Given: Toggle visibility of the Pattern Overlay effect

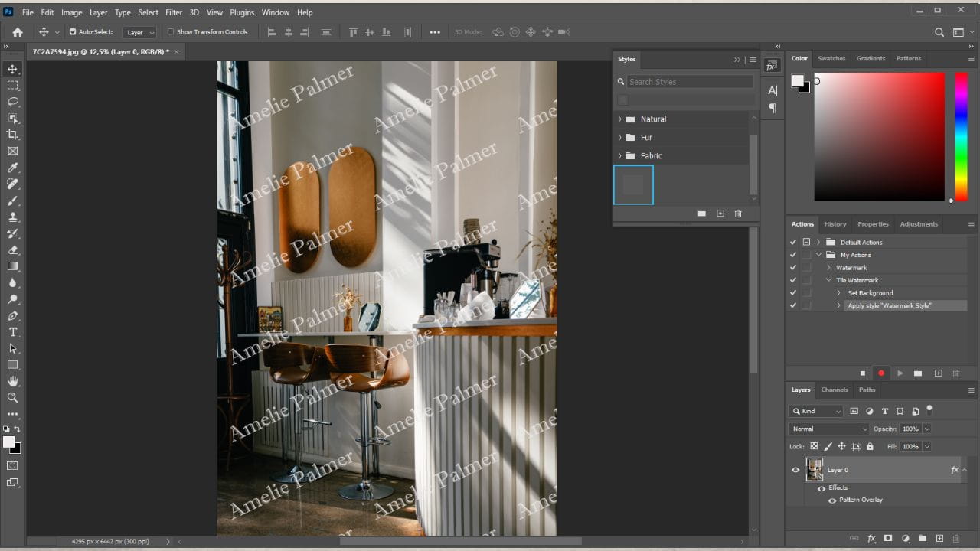Looking at the screenshot, I should coord(832,500).
